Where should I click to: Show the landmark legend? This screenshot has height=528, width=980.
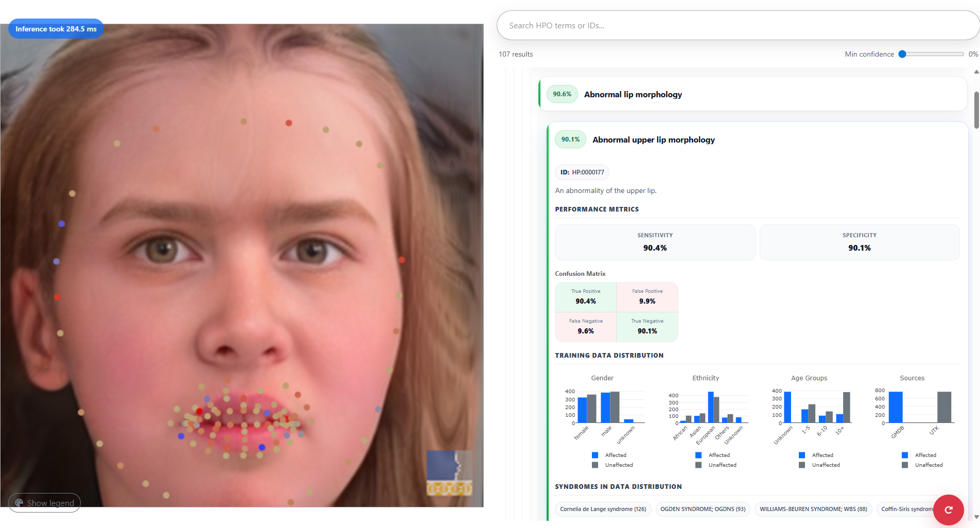(45, 503)
